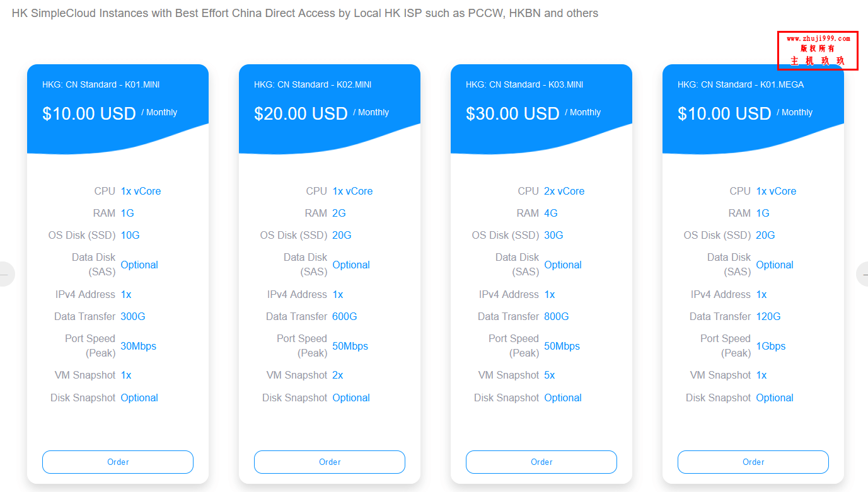The image size is (868, 492).
Task: Order the K01.MEGA plan
Action: tap(753, 462)
